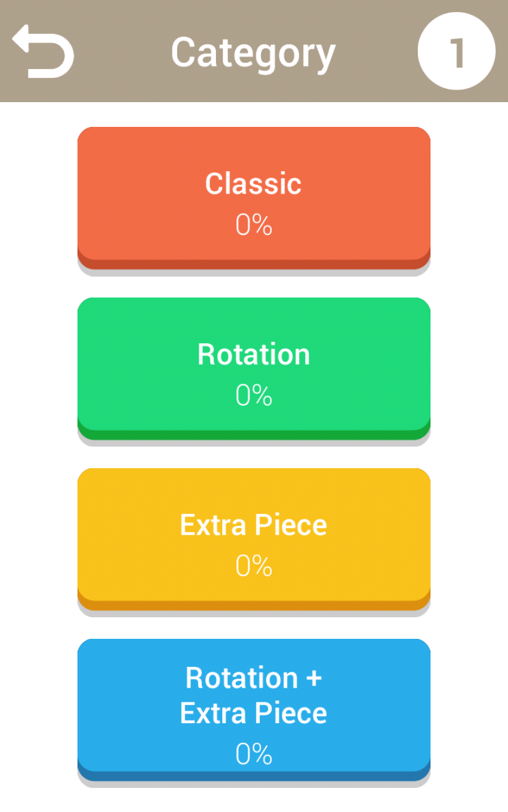Tap the white circle showing number 1
This screenshot has height=812, width=508.
[x=457, y=51]
